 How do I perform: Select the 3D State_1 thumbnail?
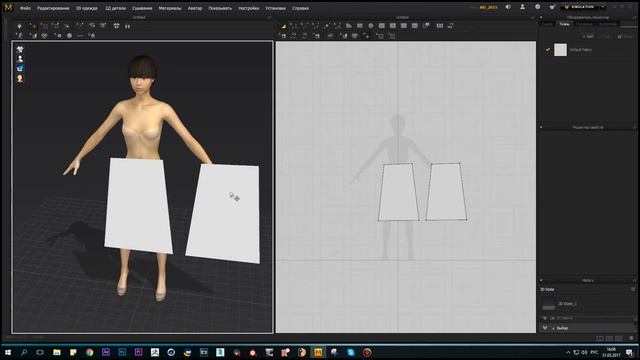point(549,304)
